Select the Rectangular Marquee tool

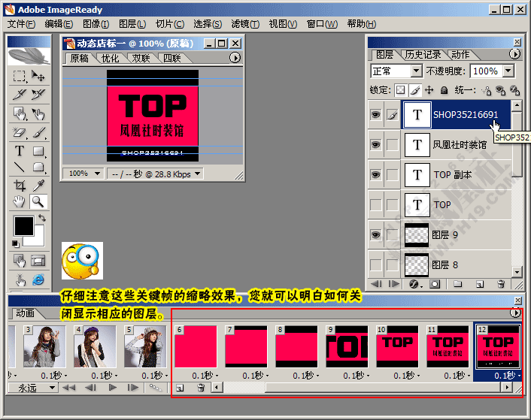click(20, 76)
